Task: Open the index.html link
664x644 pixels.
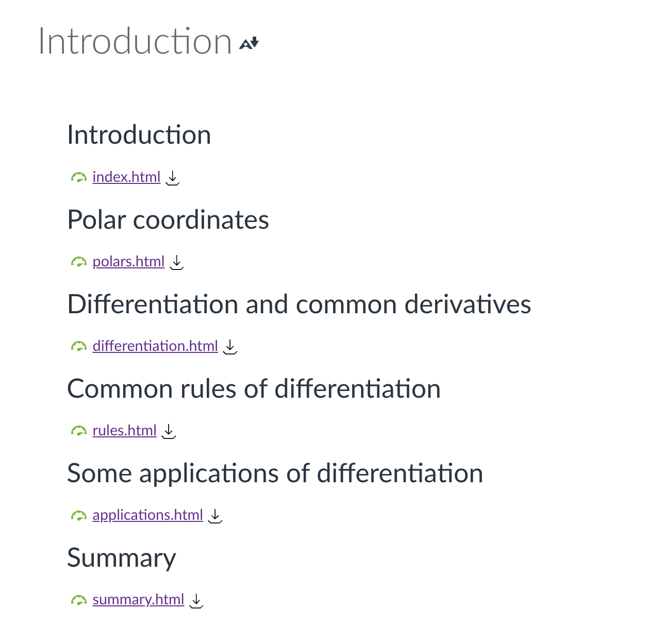Action: (126, 177)
